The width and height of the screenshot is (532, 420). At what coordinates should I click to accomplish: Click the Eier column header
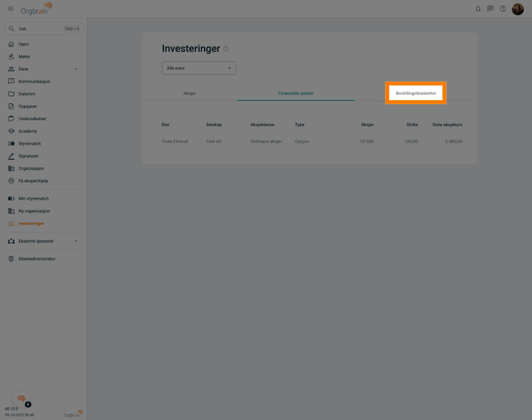[166, 125]
